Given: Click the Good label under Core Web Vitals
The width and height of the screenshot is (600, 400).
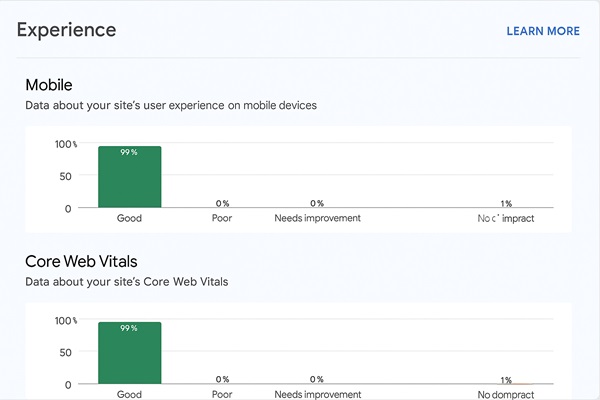Looking at the screenshot, I should click(129, 394).
